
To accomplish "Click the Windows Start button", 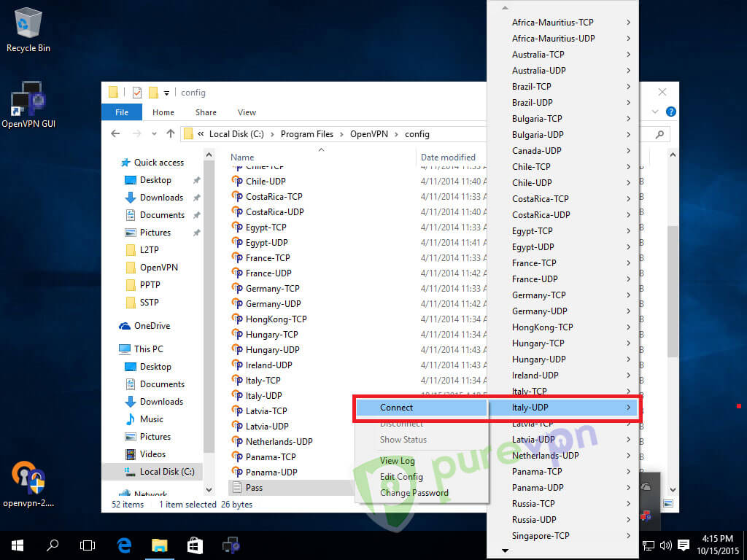I will (18, 545).
